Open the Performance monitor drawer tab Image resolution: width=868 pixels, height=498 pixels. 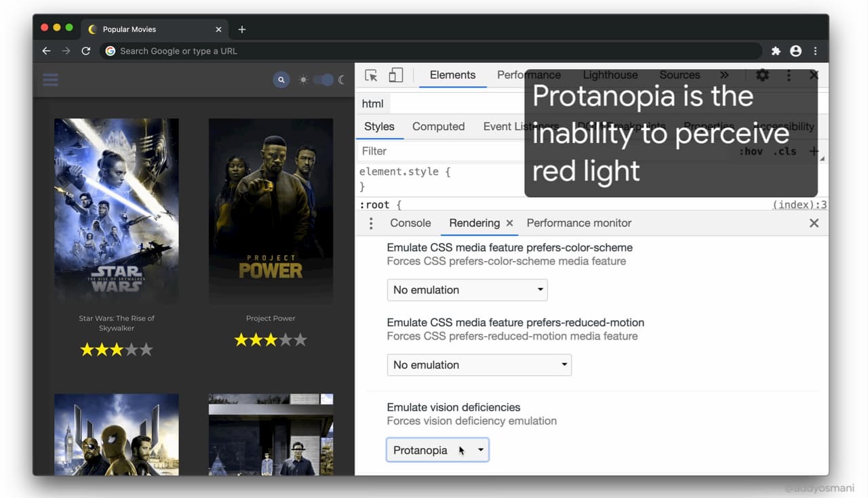click(579, 223)
